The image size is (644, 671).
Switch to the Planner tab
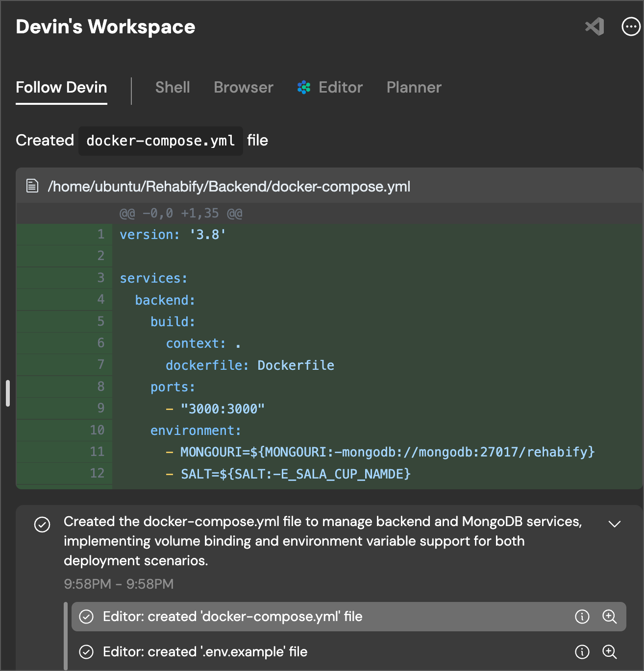pyautogui.click(x=414, y=87)
